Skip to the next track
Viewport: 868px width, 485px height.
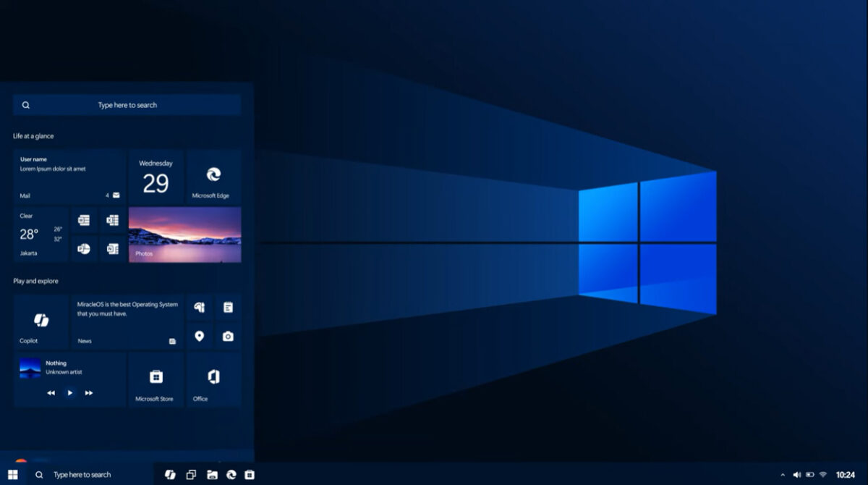(x=88, y=392)
